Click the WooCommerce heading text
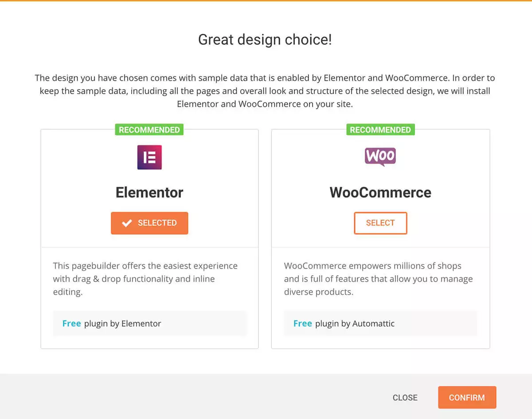Image resolution: width=532 pixels, height=419 pixels. tap(380, 193)
